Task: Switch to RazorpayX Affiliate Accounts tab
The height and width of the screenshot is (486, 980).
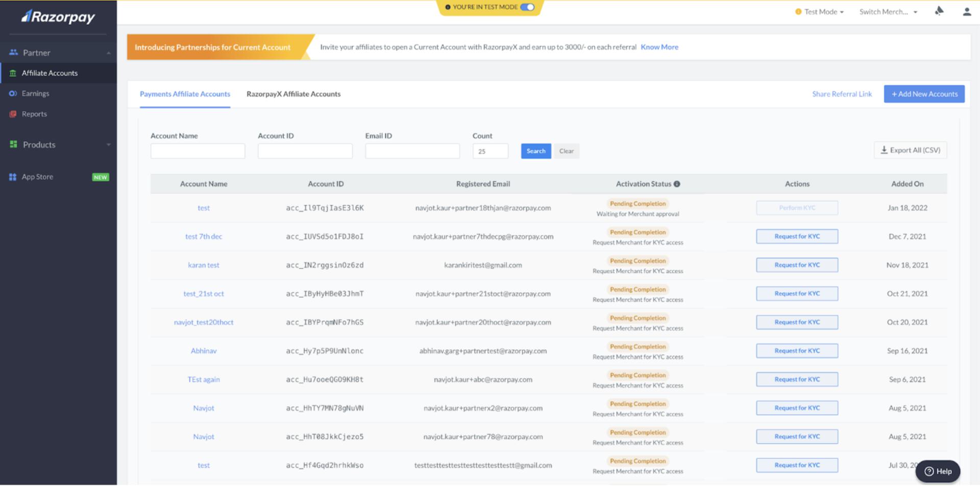Action: [293, 94]
